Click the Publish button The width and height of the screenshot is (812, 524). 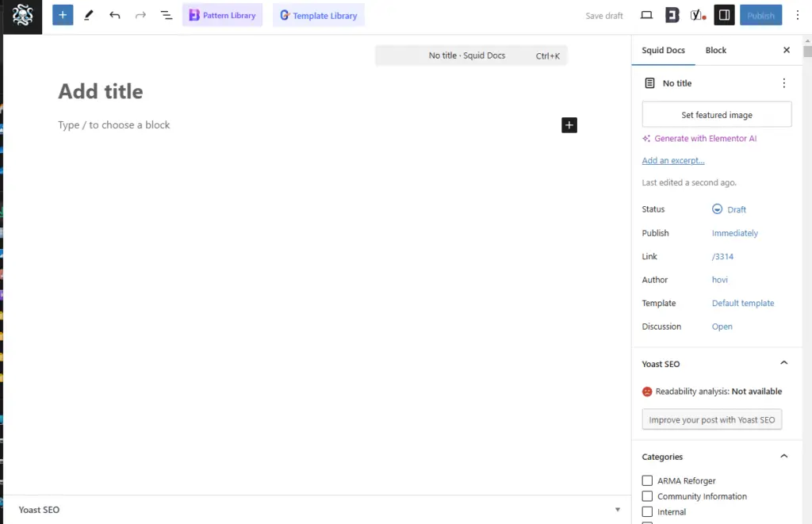coord(760,15)
